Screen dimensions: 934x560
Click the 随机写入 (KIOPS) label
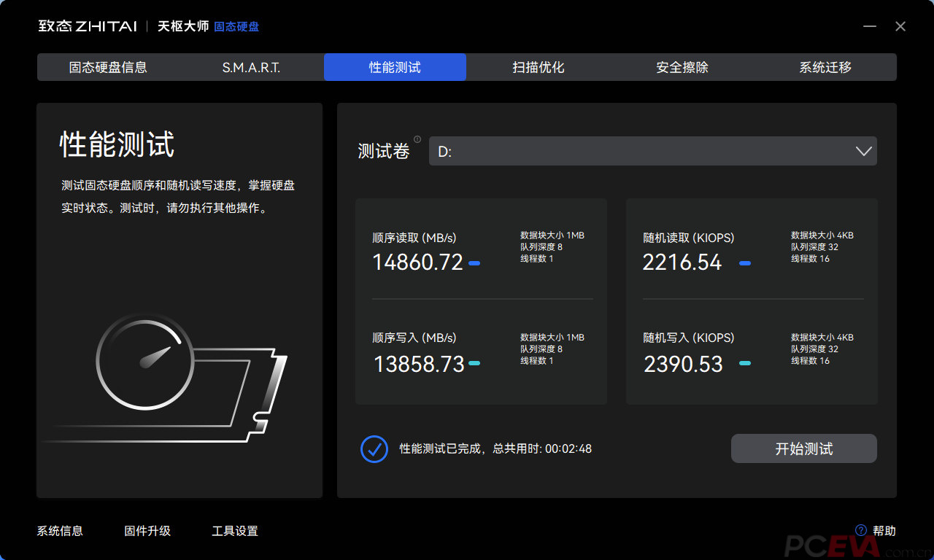pyautogui.click(x=689, y=338)
